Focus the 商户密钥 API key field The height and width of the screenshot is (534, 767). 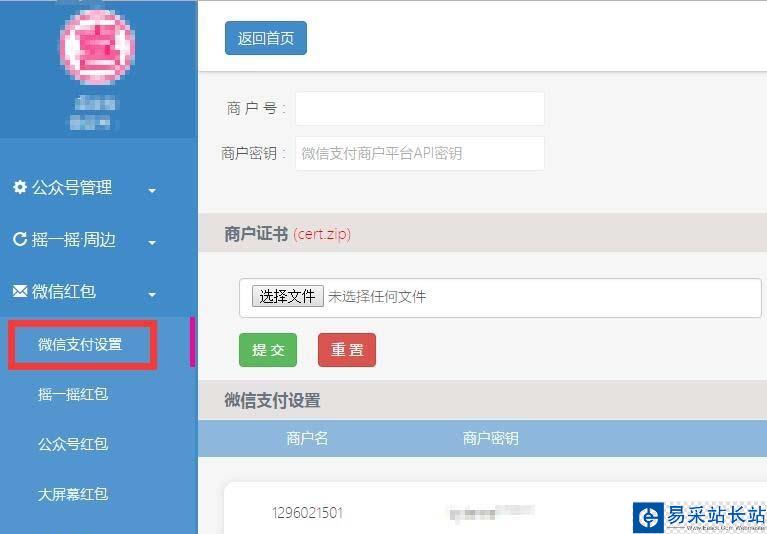point(420,154)
